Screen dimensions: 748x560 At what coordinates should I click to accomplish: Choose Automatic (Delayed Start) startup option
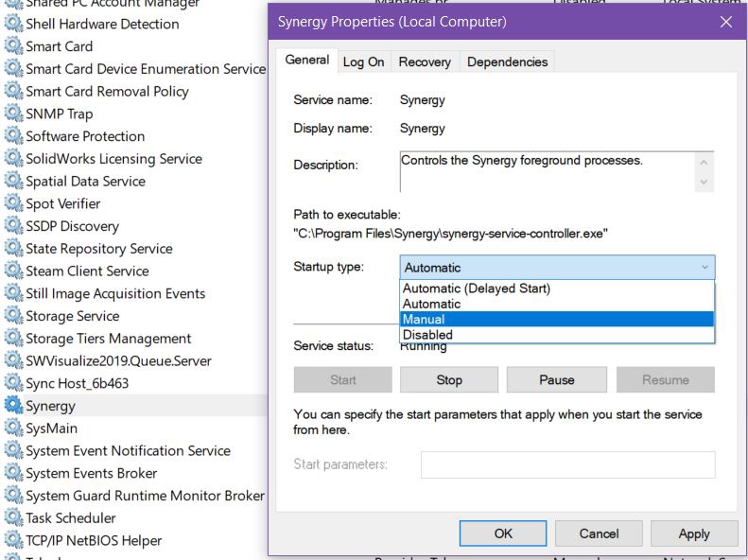tap(557, 289)
